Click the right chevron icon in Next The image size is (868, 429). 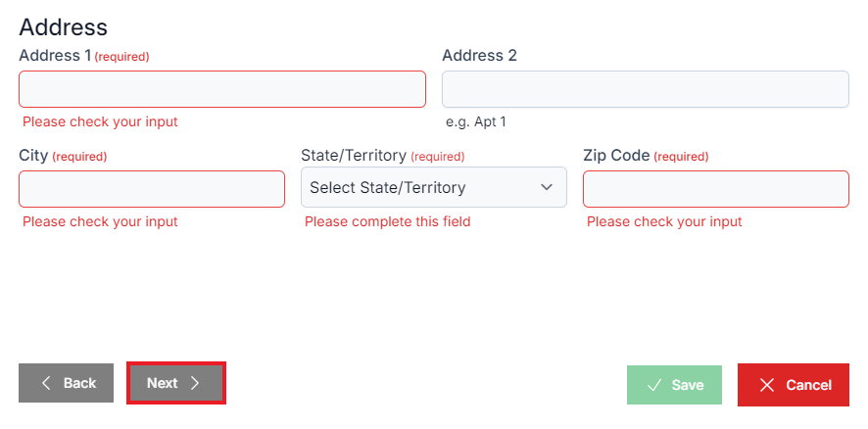point(195,383)
